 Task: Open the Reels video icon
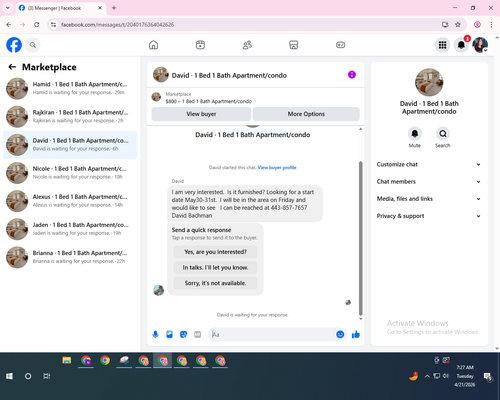pyautogui.click(x=200, y=45)
